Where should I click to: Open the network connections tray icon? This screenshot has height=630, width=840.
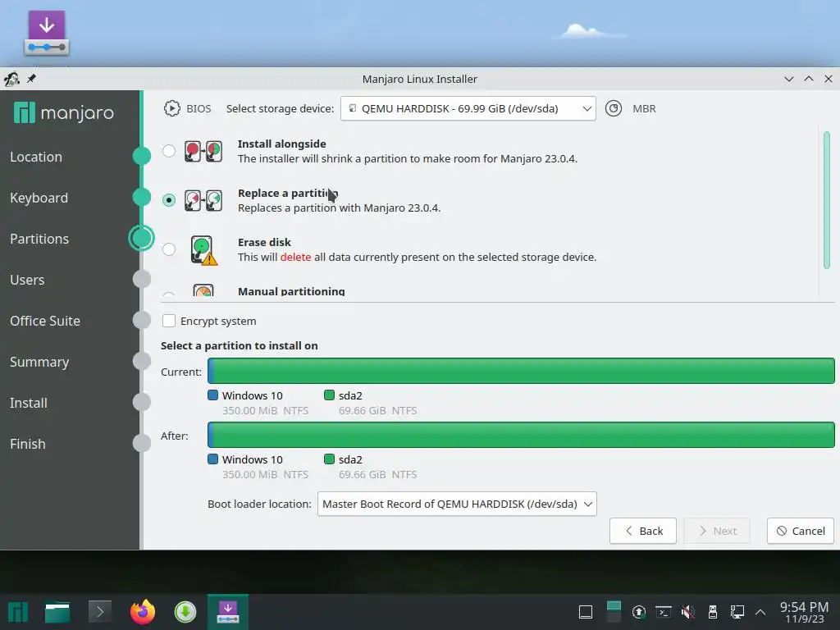tap(737, 612)
